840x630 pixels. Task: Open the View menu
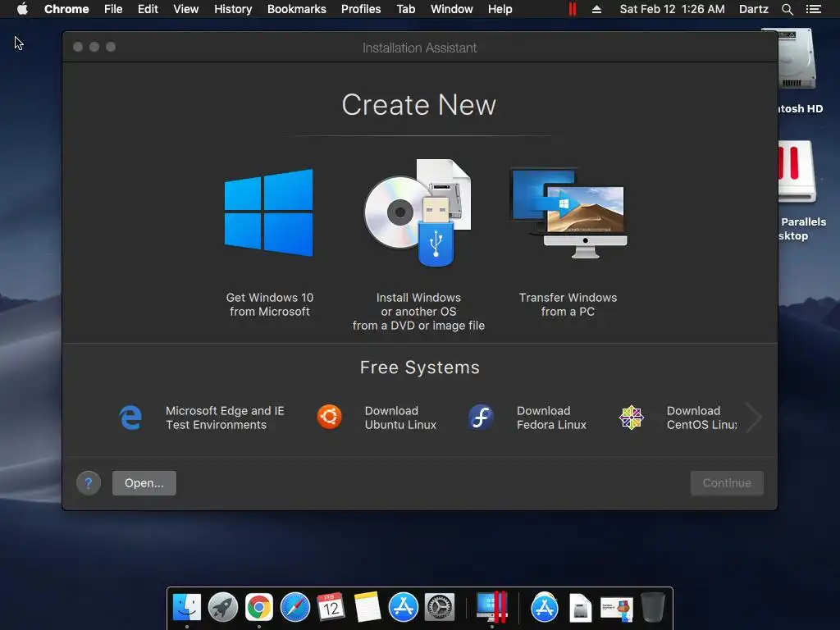[186, 9]
